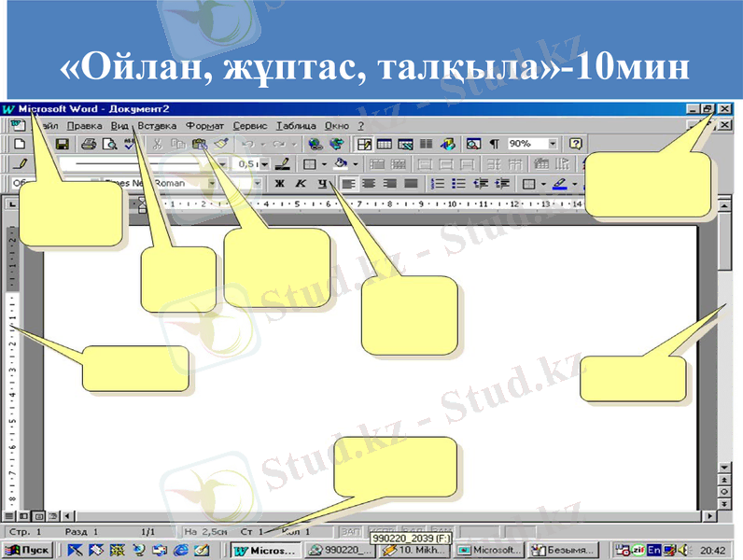This screenshot has width=743, height=560.
Task: Increase the paragraph indent
Action: pyautogui.click(x=502, y=183)
